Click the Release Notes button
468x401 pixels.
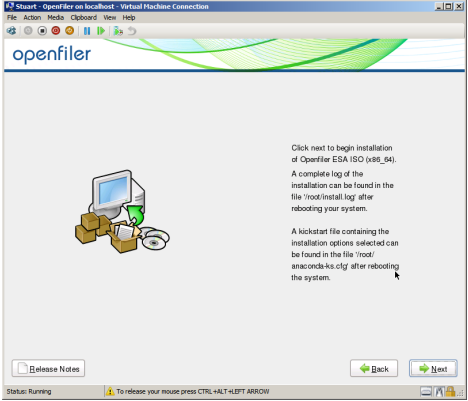click(x=48, y=368)
